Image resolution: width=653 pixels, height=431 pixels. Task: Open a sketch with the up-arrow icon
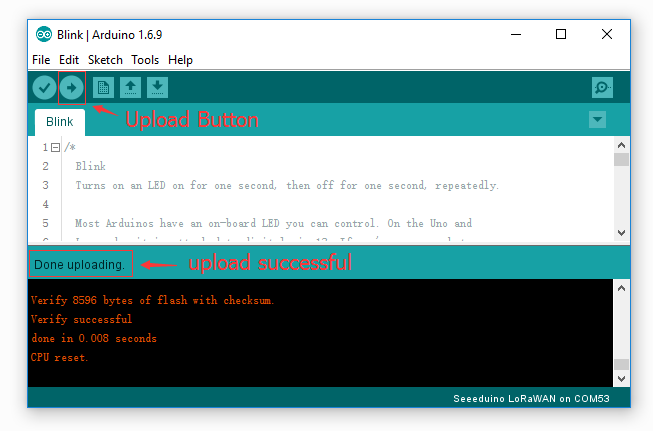click(x=130, y=88)
